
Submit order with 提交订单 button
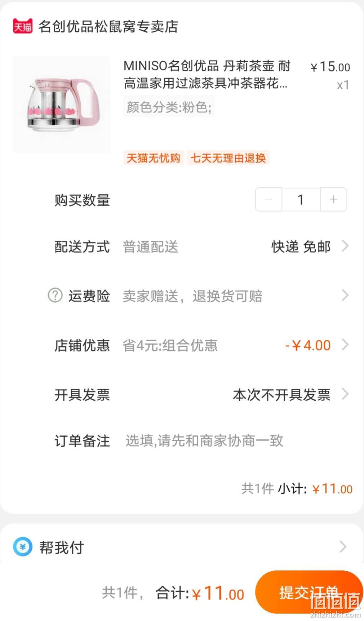[309, 592]
